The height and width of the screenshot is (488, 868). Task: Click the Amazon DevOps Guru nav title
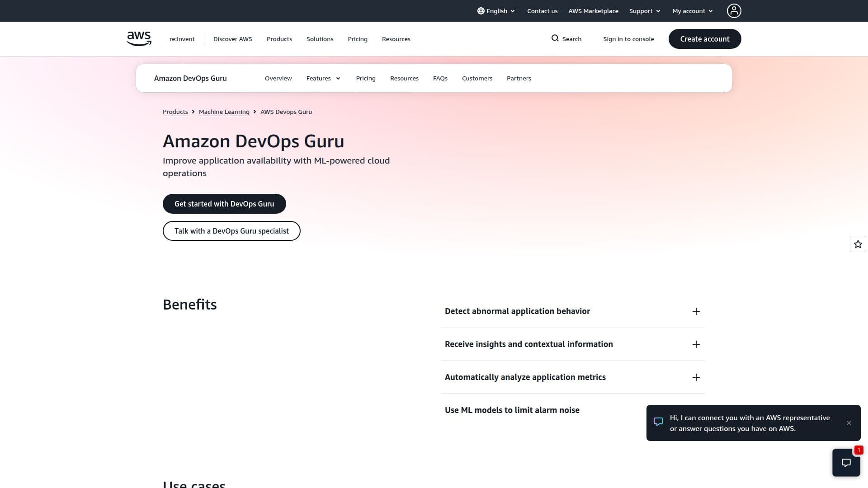point(190,78)
